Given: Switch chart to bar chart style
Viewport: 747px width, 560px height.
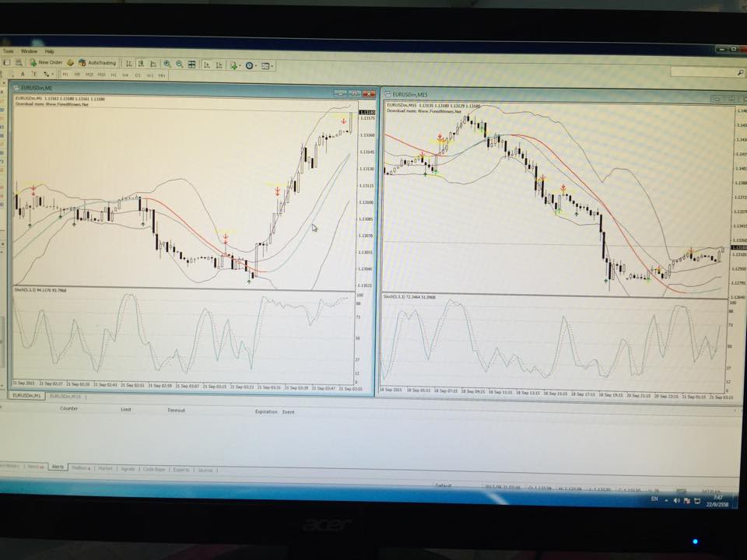Looking at the screenshot, I should [128, 64].
